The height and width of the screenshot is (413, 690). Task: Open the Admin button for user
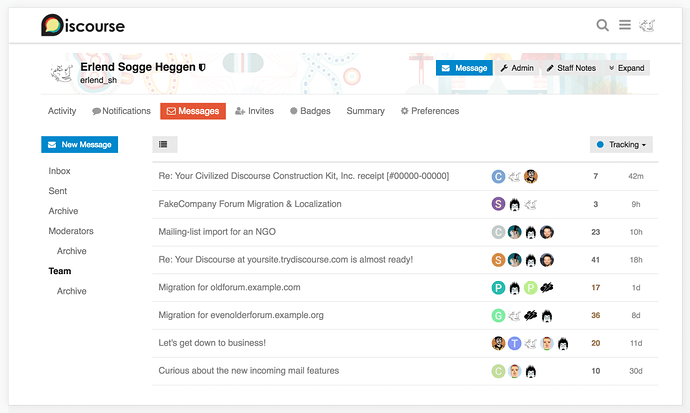(517, 68)
